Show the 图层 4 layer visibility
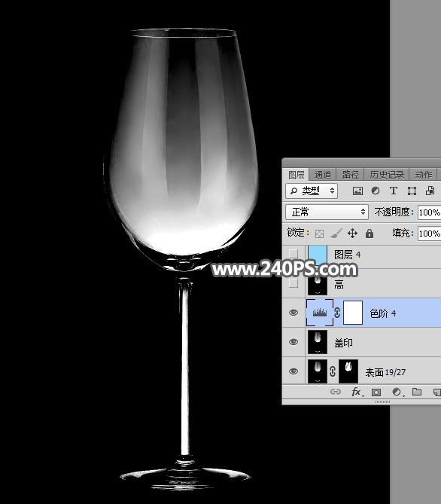This screenshot has width=441, height=504. [293, 254]
